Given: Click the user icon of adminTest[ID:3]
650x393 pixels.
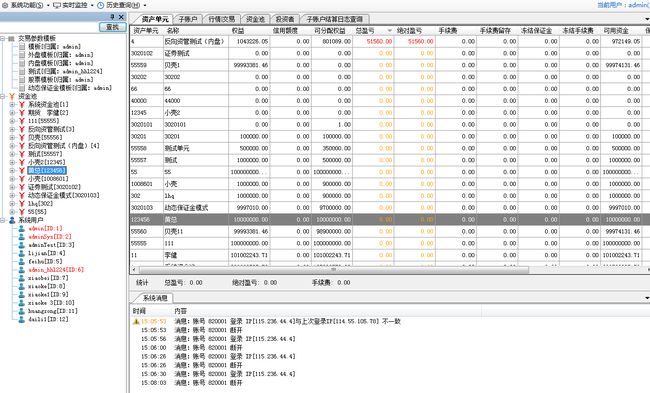Looking at the screenshot, I should (x=22, y=245).
